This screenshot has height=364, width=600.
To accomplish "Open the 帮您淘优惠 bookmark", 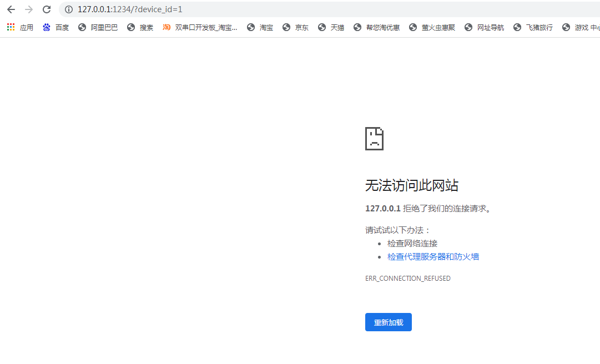I will click(377, 27).
